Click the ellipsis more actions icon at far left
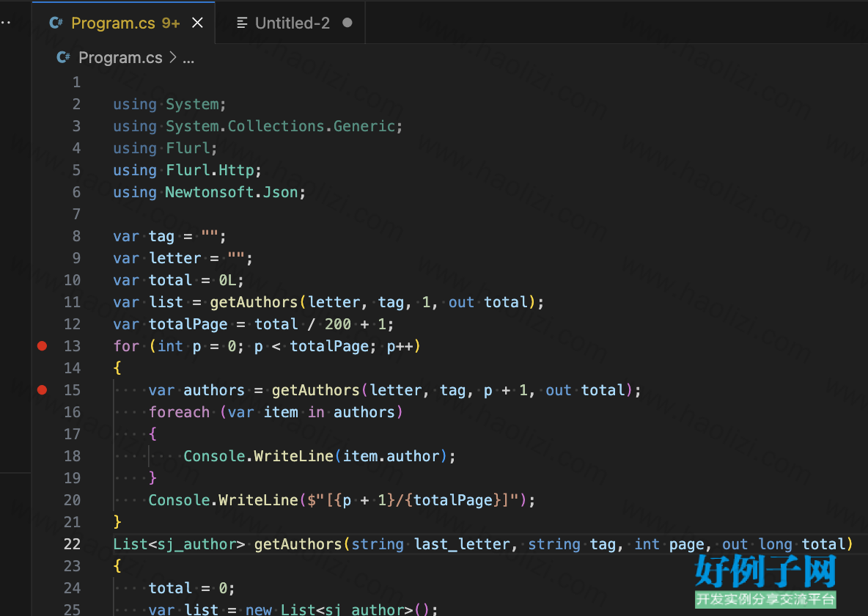The image size is (868, 616). point(6,23)
